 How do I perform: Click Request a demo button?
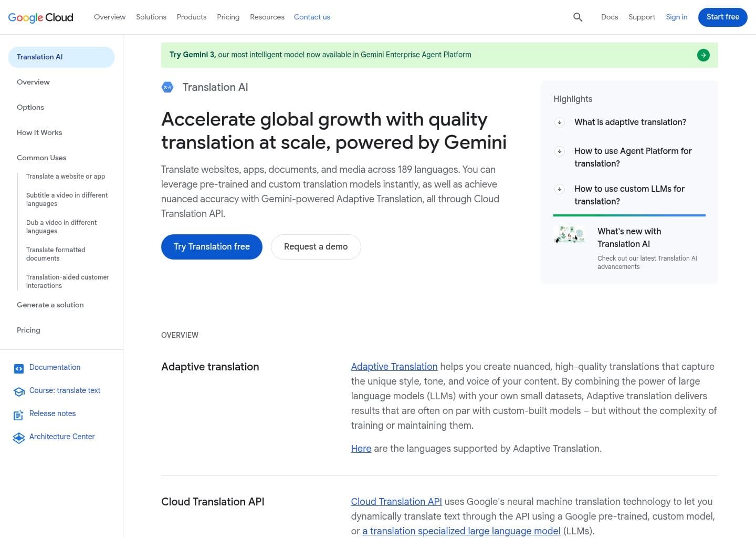(x=316, y=247)
